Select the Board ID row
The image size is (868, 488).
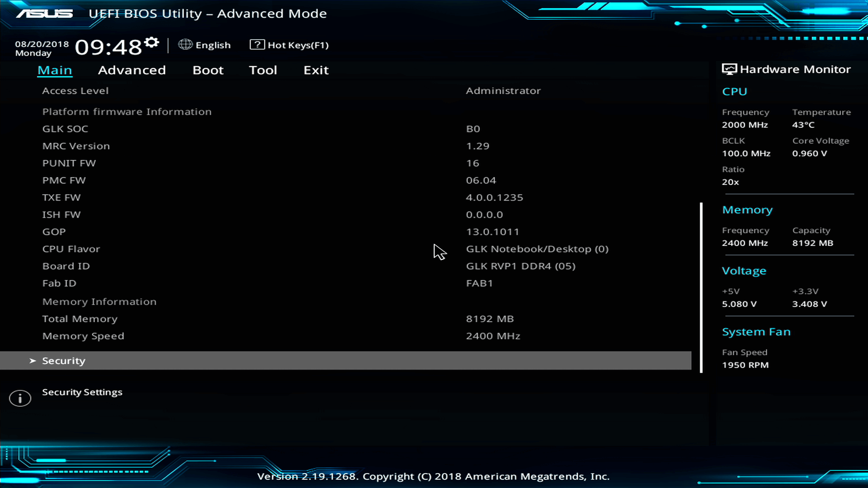[66, 266]
